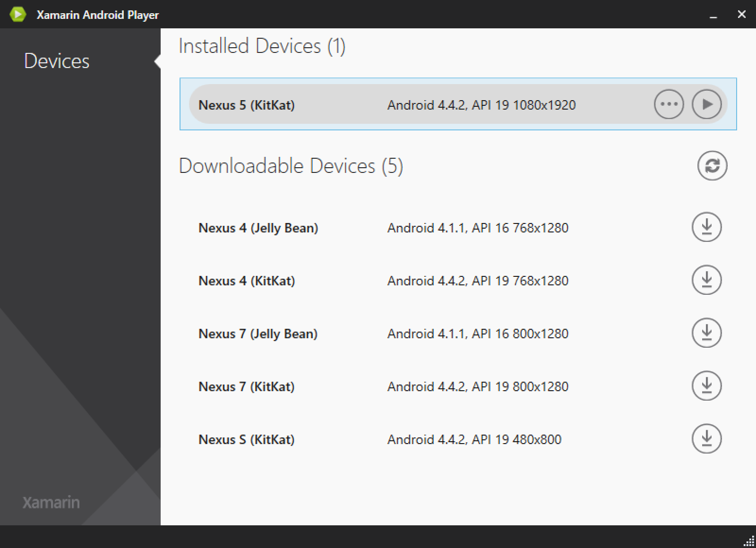This screenshot has width=756, height=548.
Task: Close the Xamarin Android Player window
Action: point(741,15)
